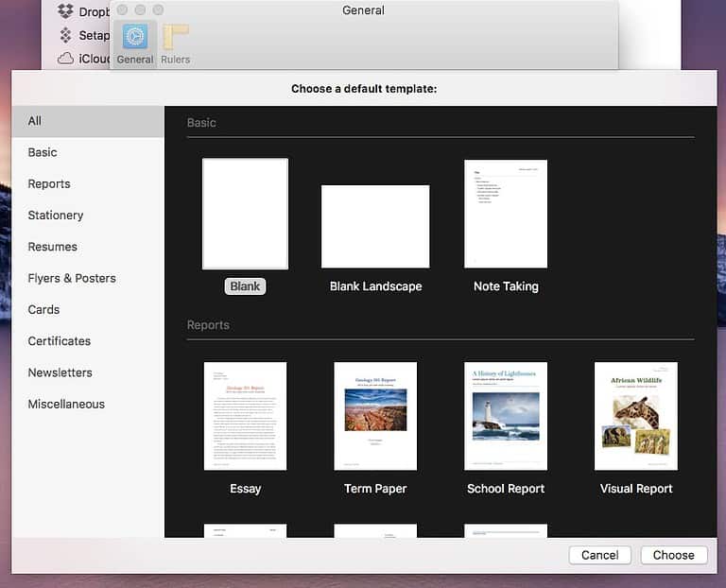Choose the Essay report template
The height and width of the screenshot is (588, 726).
(x=245, y=416)
